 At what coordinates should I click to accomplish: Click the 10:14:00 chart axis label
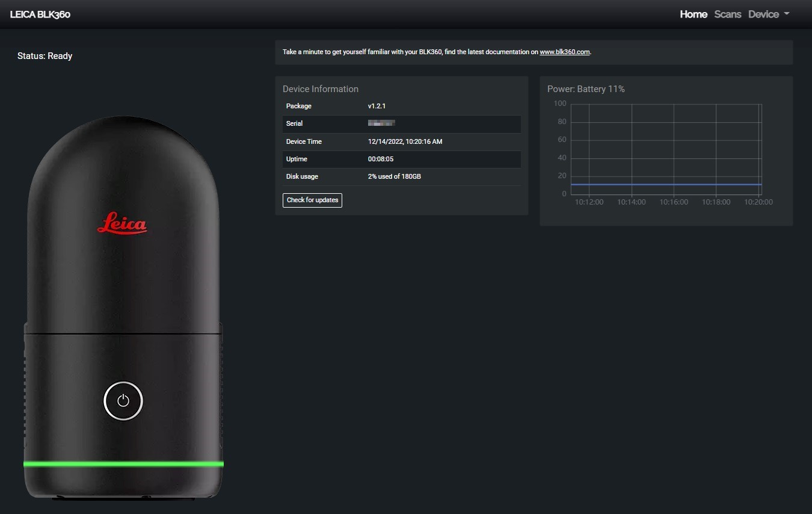click(x=632, y=202)
